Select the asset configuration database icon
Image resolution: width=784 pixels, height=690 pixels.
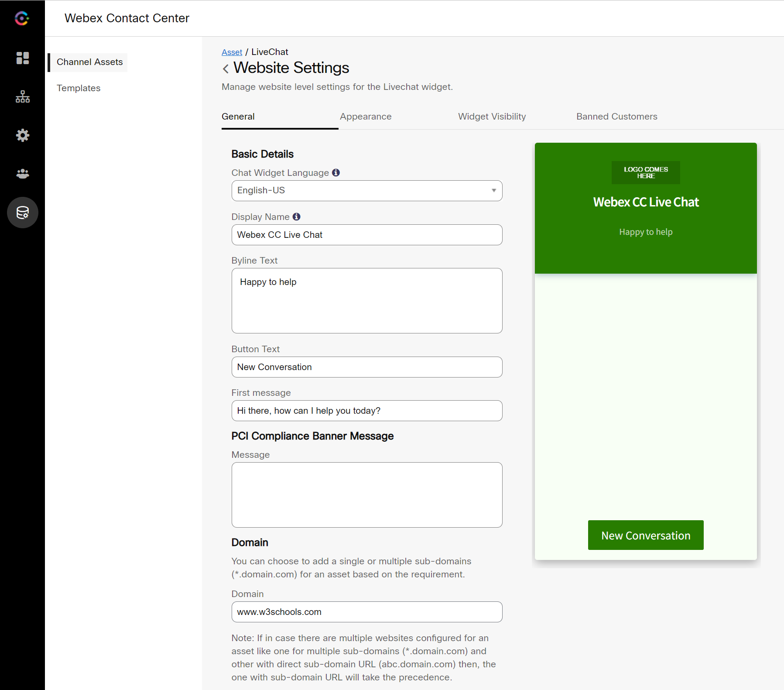point(22,213)
